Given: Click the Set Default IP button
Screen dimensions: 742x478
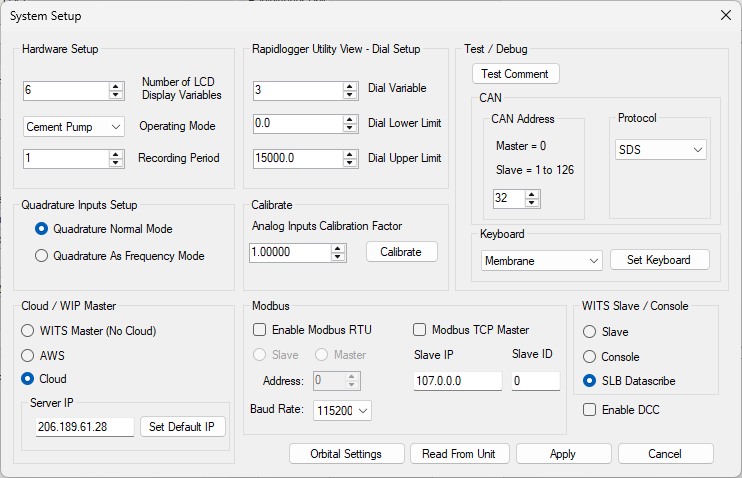Looking at the screenshot, I should point(182,427).
